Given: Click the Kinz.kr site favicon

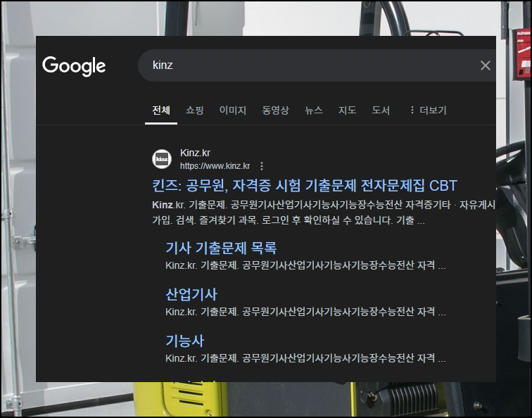Looking at the screenshot, I should [x=162, y=159].
